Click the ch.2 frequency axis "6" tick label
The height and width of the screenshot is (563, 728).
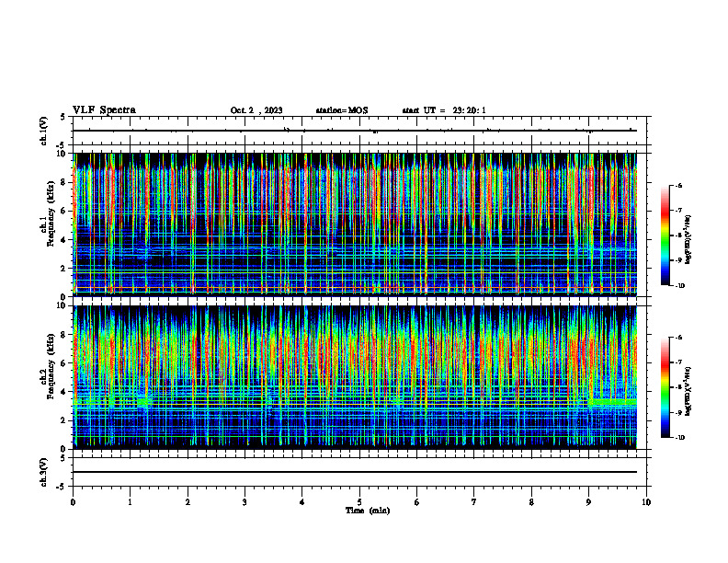tap(64, 363)
